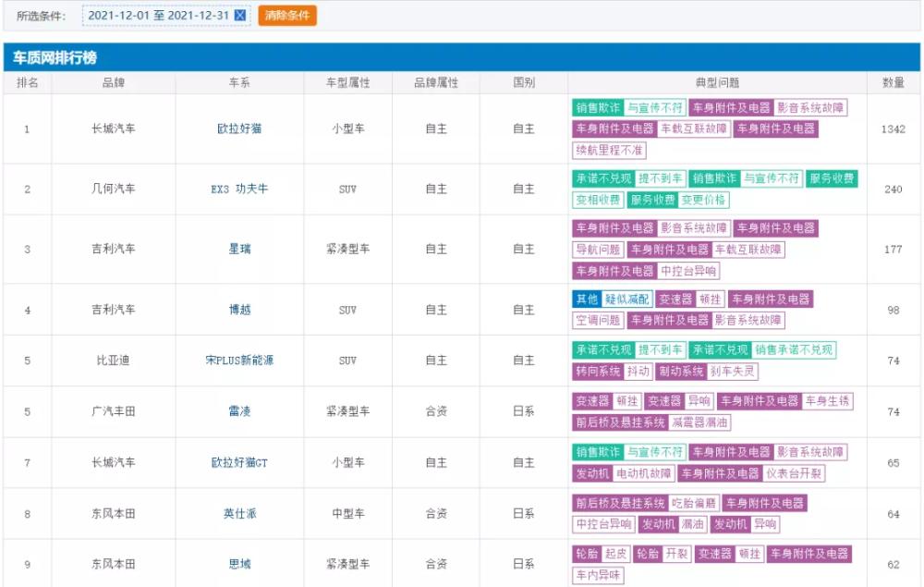This screenshot has width=924, height=587.
Task: Select the 车载互联故障 tag in 欧拉好猫 row
Action: [x=694, y=128]
